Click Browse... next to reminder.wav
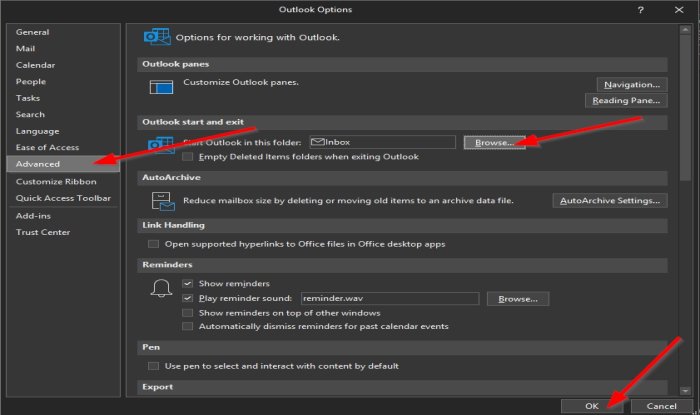700x415 pixels. [518, 299]
